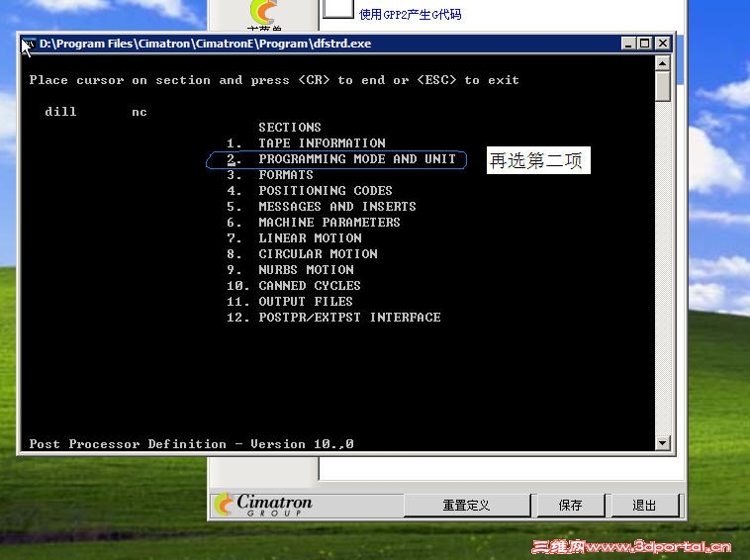Close the dfstrd.exe console window
This screenshot has width=750, height=560.
[663, 44]
